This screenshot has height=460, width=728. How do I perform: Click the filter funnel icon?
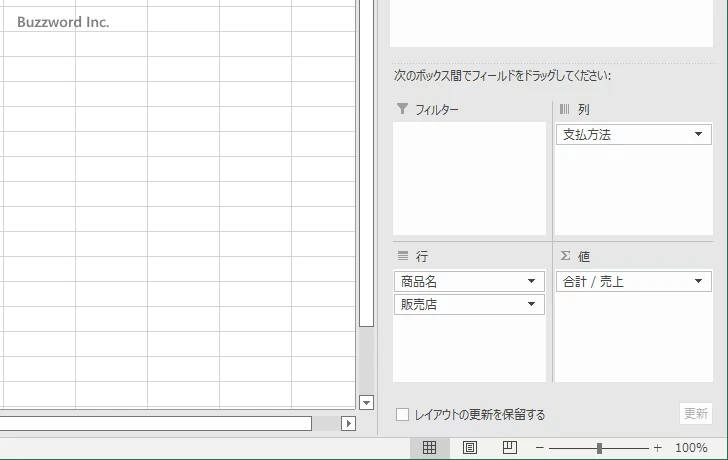402,109
